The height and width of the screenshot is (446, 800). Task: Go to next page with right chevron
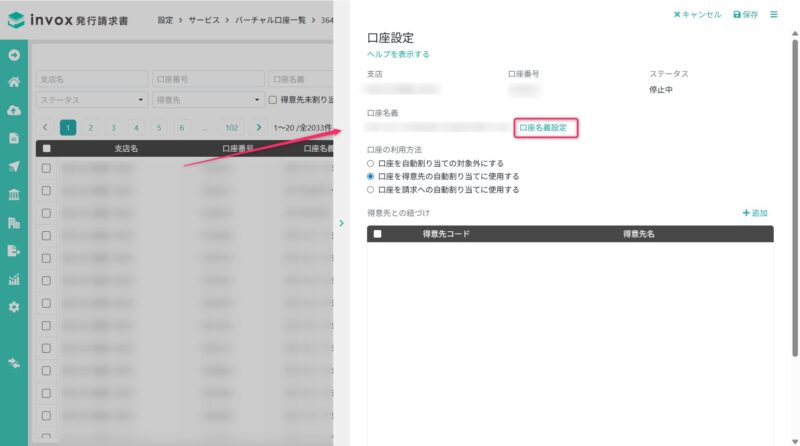259,128
